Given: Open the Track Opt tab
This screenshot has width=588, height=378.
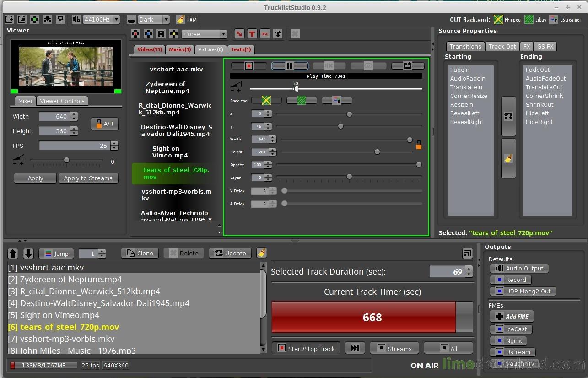Looking at the screenshot, I should [502, 46].
